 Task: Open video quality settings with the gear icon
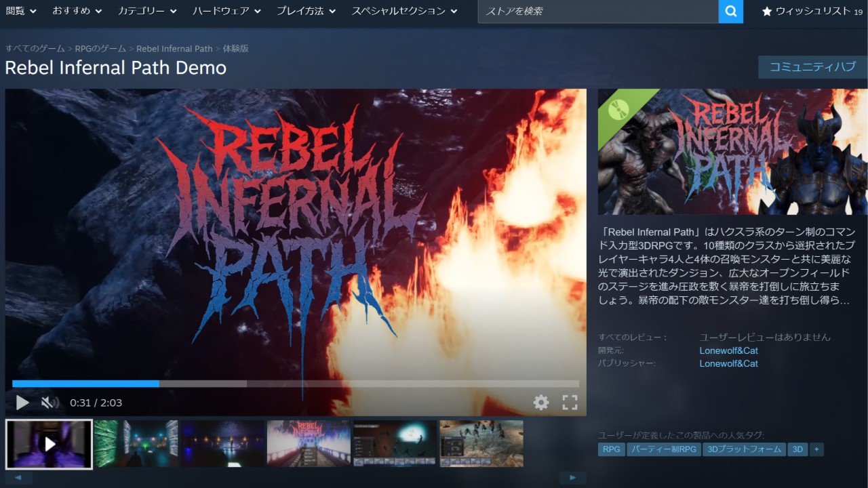(x=540, y=402)
